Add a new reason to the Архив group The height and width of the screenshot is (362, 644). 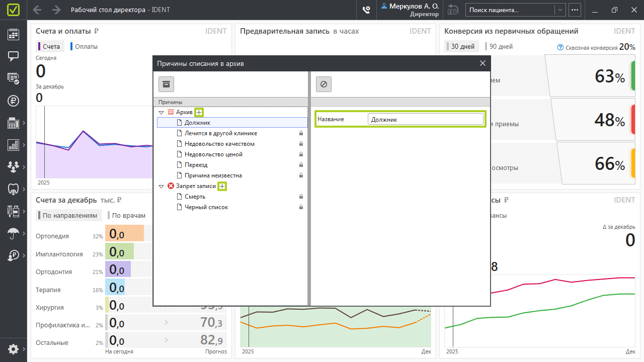199,112
